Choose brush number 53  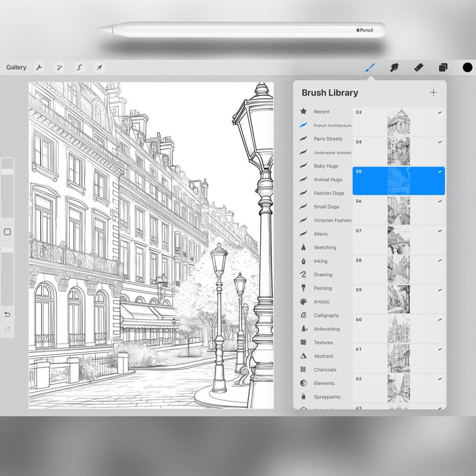(x=399, y=122)
